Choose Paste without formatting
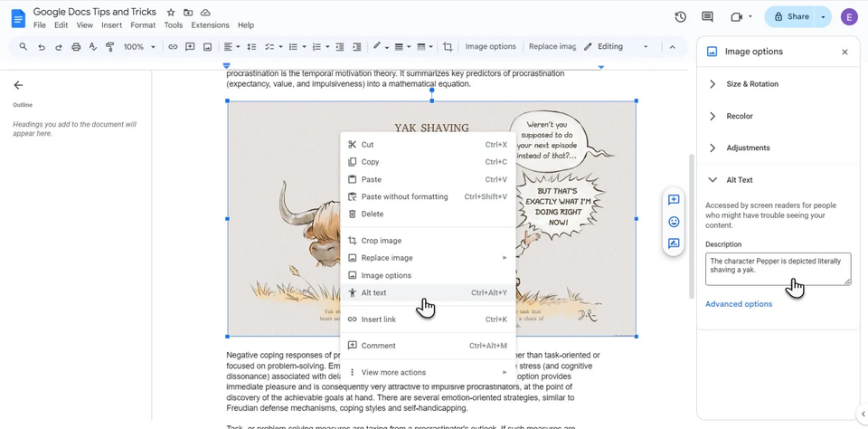 [428, 196]
